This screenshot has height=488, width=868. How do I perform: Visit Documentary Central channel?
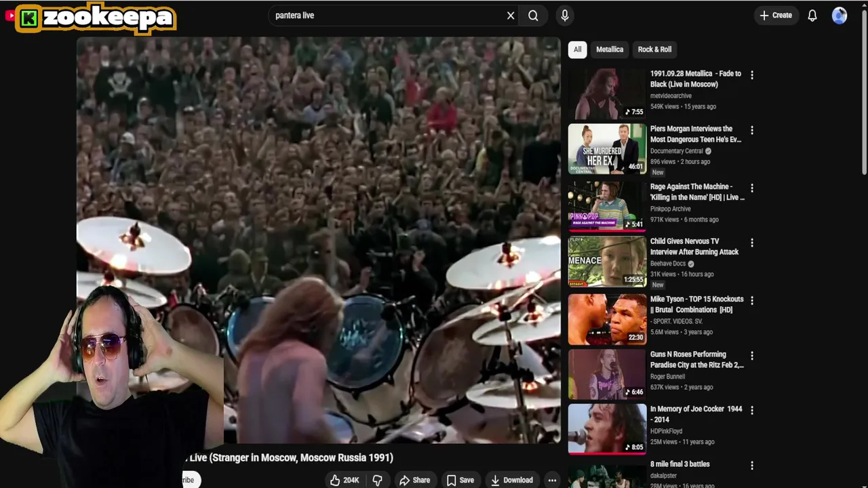676,151
